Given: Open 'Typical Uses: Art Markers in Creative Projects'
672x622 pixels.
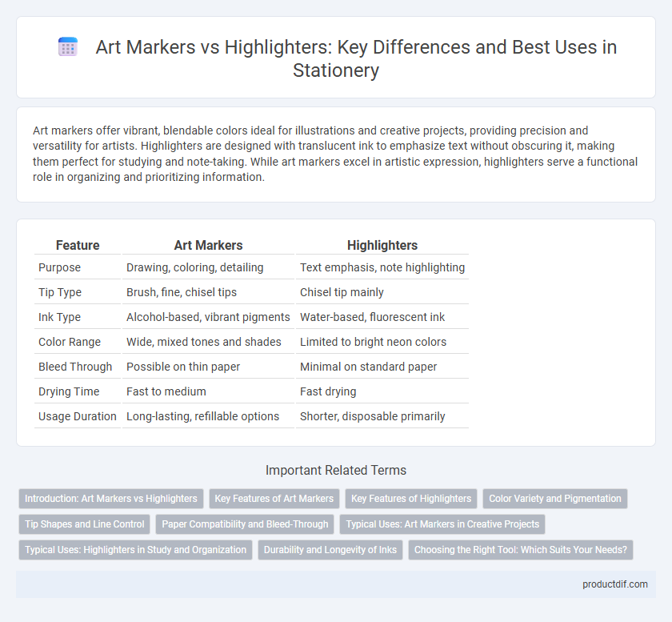Looking at the screenshot, I should point(442,524).
